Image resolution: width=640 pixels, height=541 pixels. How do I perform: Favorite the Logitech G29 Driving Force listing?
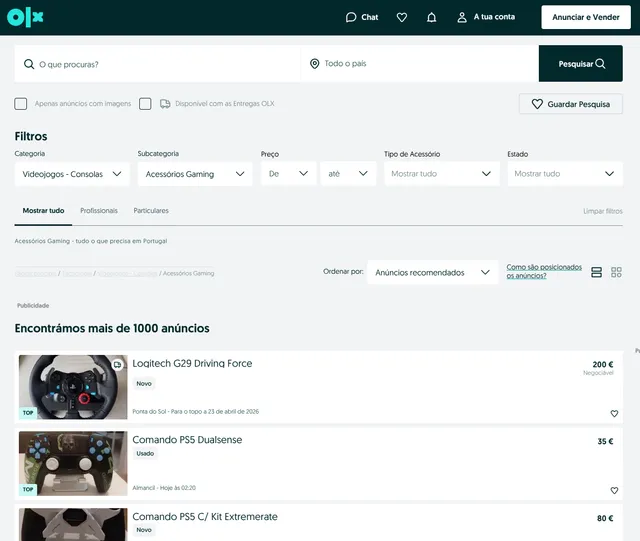point(614,413)
